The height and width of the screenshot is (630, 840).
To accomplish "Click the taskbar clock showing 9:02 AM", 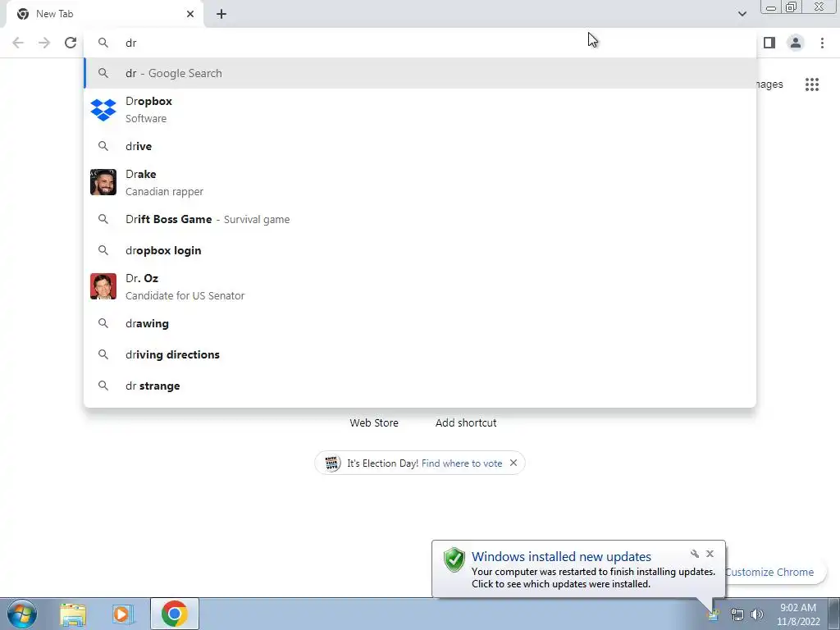I will [x=798, y=614].
